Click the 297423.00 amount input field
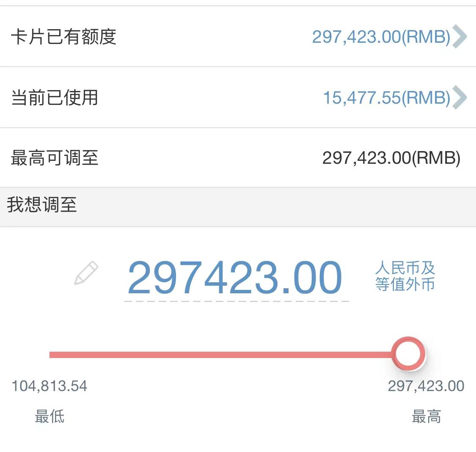This screenshot has width=476, height=452. (x=235, y=278)
